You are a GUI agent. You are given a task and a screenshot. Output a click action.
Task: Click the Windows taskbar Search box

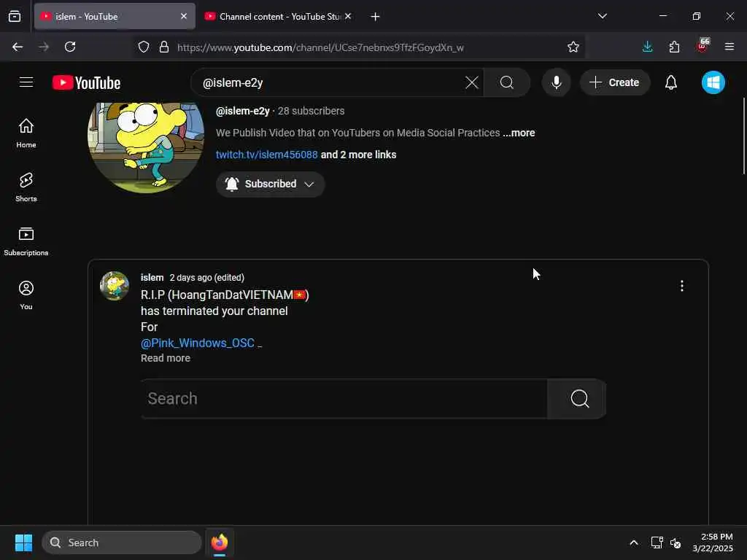tap(122, 542)
